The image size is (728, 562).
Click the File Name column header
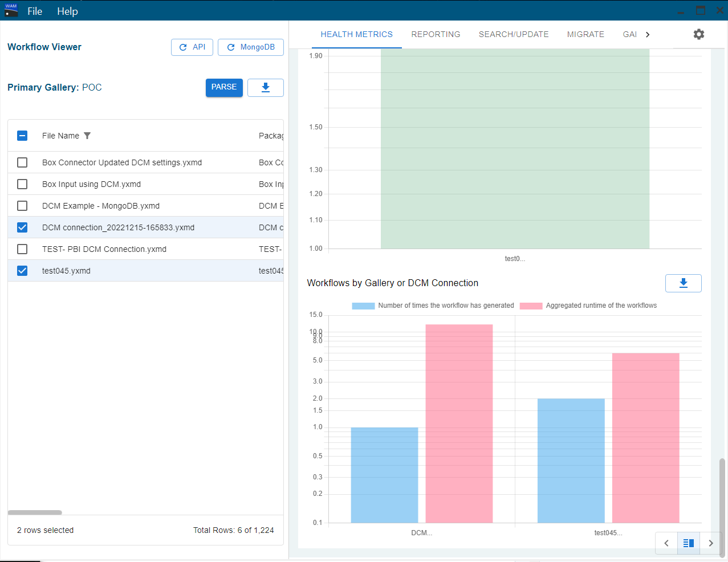[60, 136]
